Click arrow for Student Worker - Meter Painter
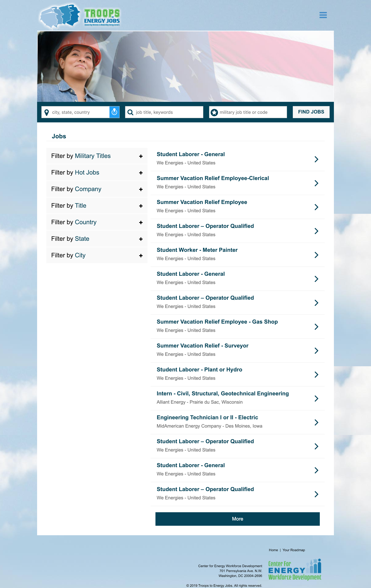 (x=316, y=255)
